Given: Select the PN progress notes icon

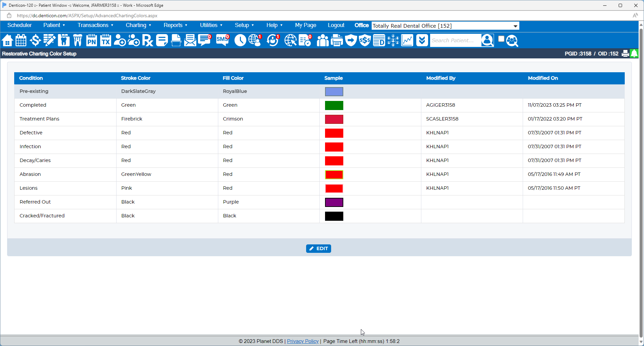Looking at the screenshot, I should coord(91,40).
